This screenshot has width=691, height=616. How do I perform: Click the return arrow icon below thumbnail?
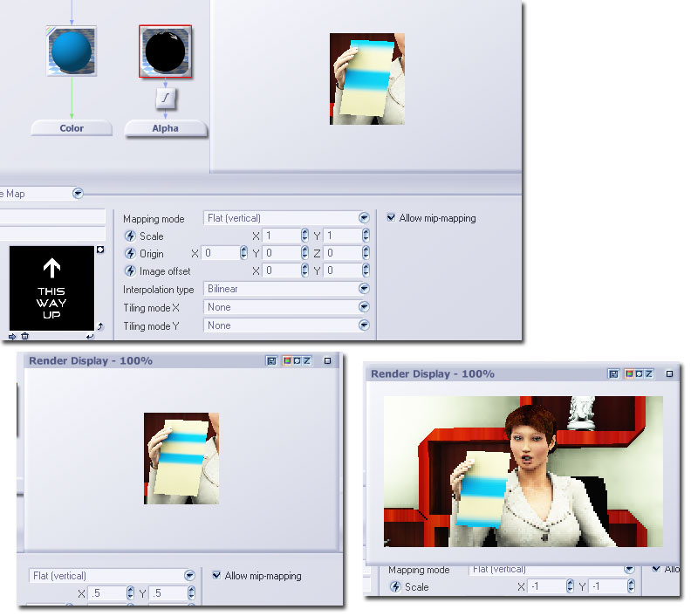point(90,337)
